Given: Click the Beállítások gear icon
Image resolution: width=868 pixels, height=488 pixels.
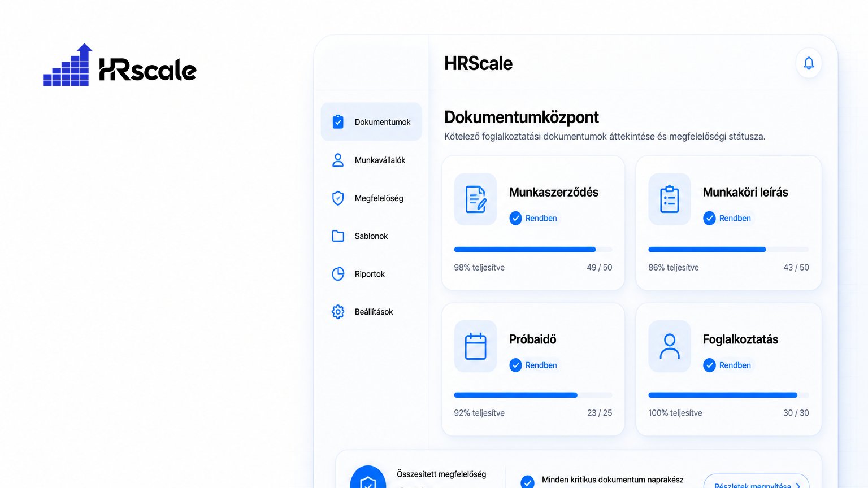Looking at the screenshot, I should 338,312.
